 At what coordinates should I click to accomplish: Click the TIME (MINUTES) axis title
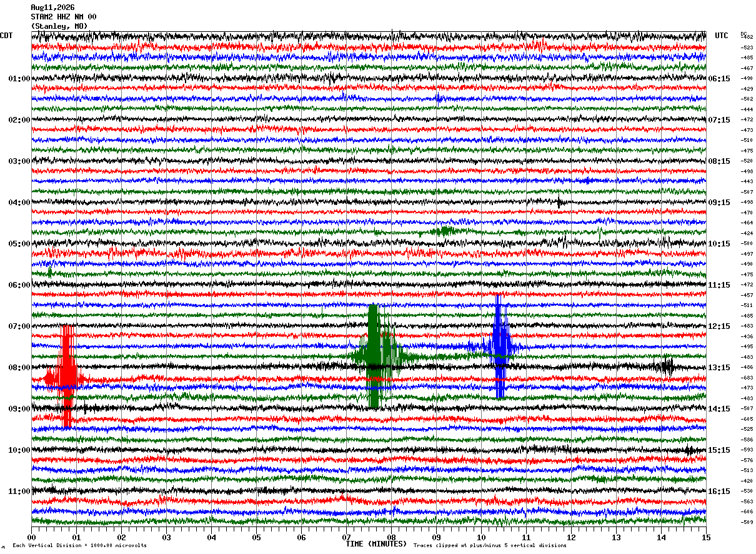coord(376,544)
